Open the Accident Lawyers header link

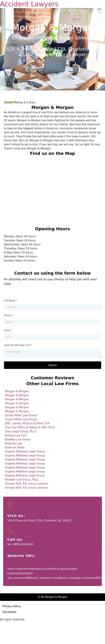tap(29, 4)
